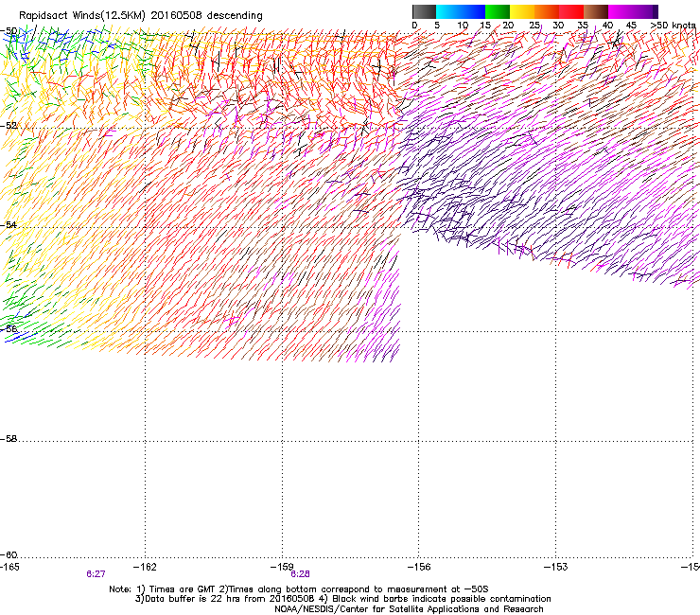Click the longitude label '-156'
700x615 pixels.
click(419, 567)
